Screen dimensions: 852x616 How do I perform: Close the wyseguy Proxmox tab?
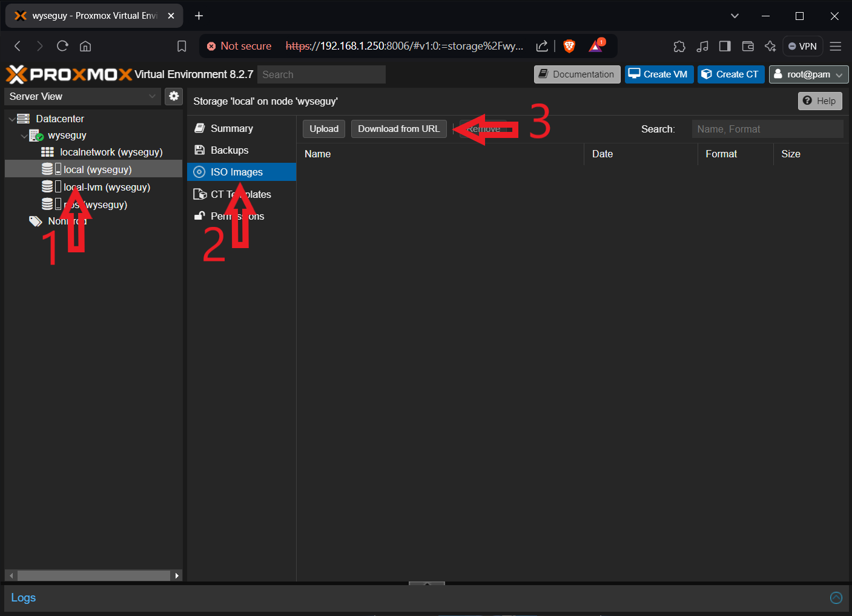tap(171, 16)
